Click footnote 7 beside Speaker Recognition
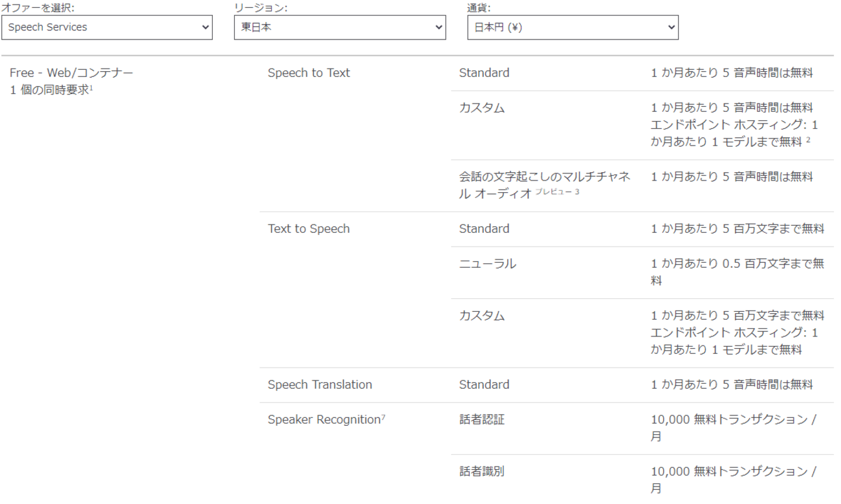841x504 pixels. click(x=383, y=417)
